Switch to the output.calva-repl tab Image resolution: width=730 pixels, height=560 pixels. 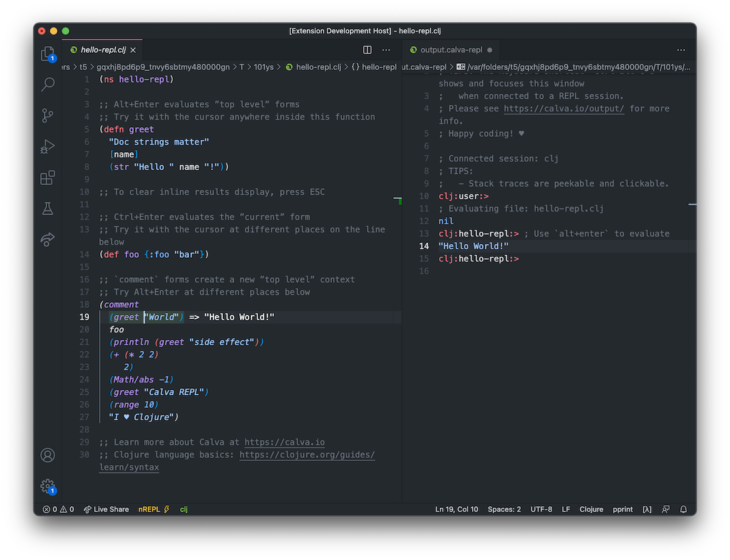click(x=451, y=49)
